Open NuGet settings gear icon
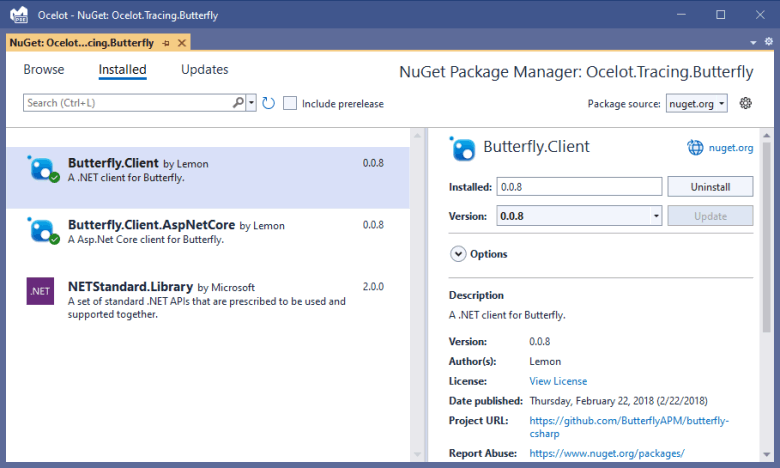 coord(745,103)
